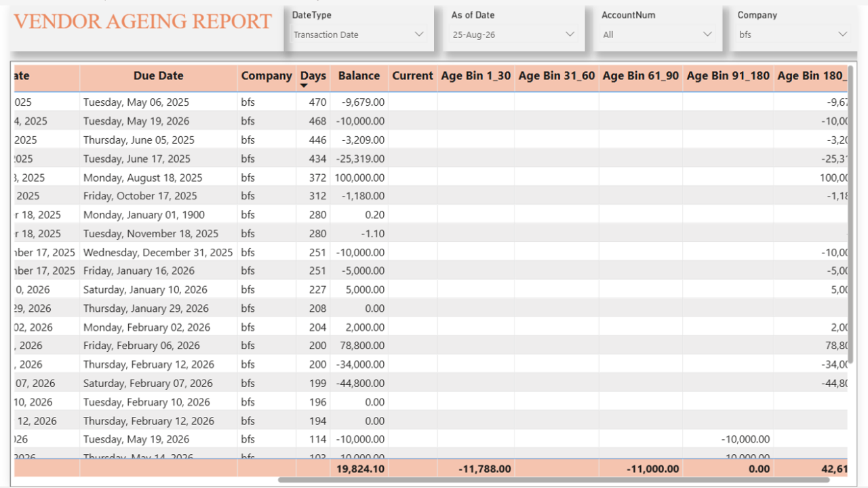Click the balance value 0.20
The width and height of the screenshot is (868, 488).
pyautogui.click(x=375, y=215)
